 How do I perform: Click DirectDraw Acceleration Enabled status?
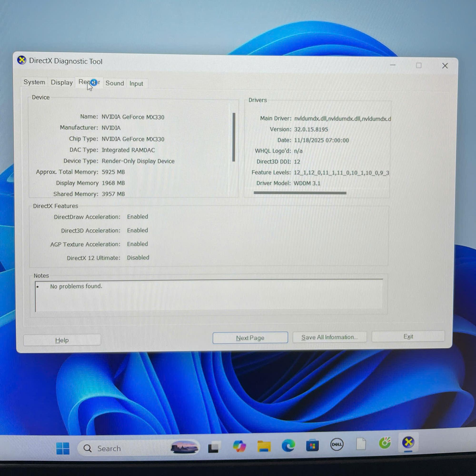pos(138,217)
